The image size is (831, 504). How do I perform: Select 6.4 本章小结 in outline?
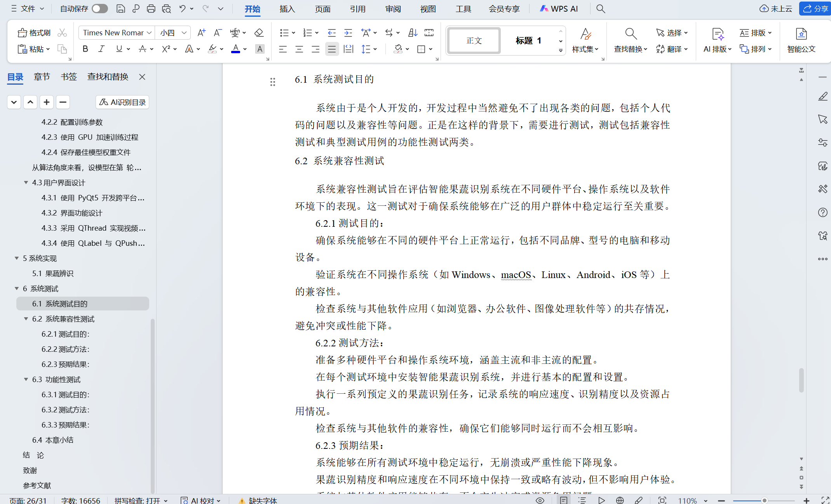click(53, 440)
